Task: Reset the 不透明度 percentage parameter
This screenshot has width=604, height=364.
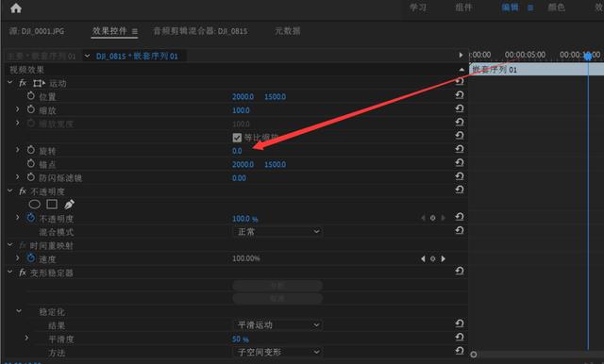Action: coord(460,217)
